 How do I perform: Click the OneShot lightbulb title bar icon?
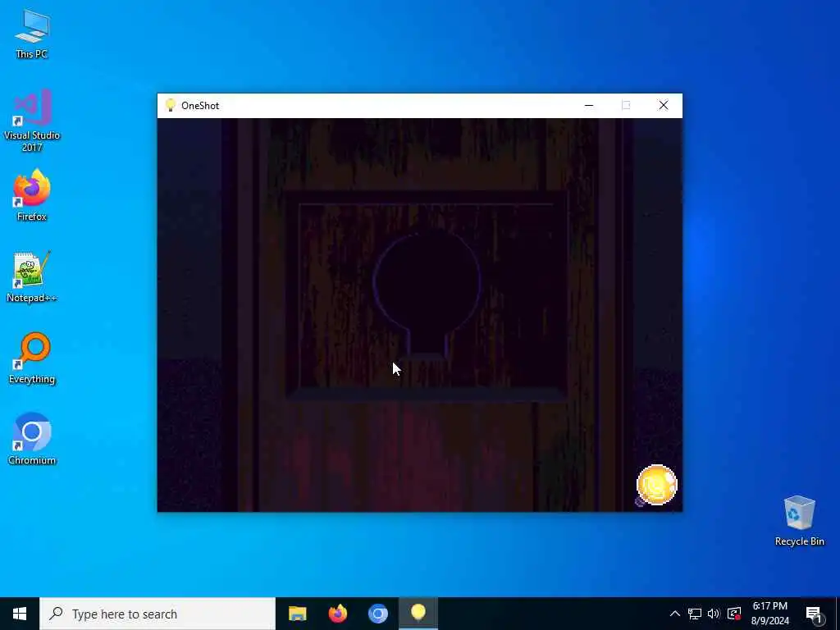[171, 105]
